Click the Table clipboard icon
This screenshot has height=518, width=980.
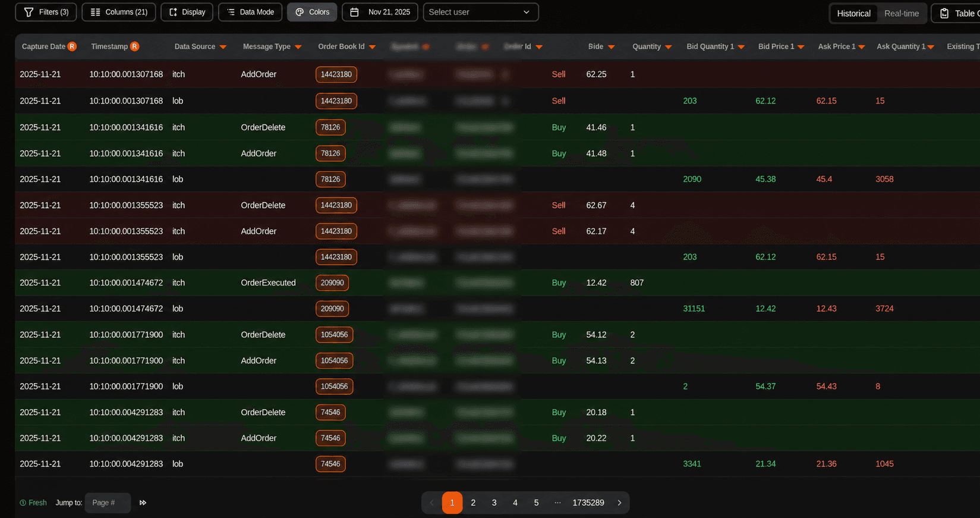click(944, 13)
